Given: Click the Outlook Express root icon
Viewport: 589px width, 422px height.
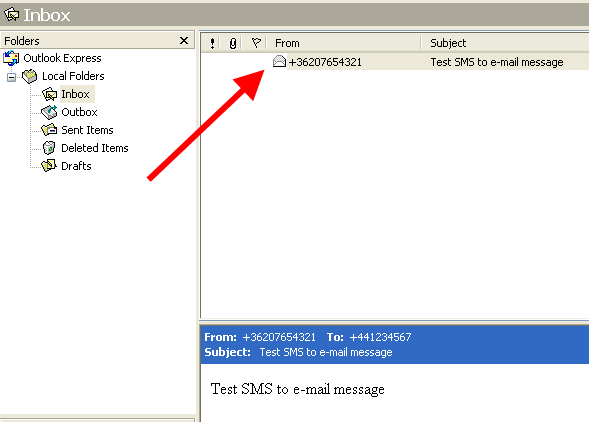Looking at the screenshot, I should [11, 58].
